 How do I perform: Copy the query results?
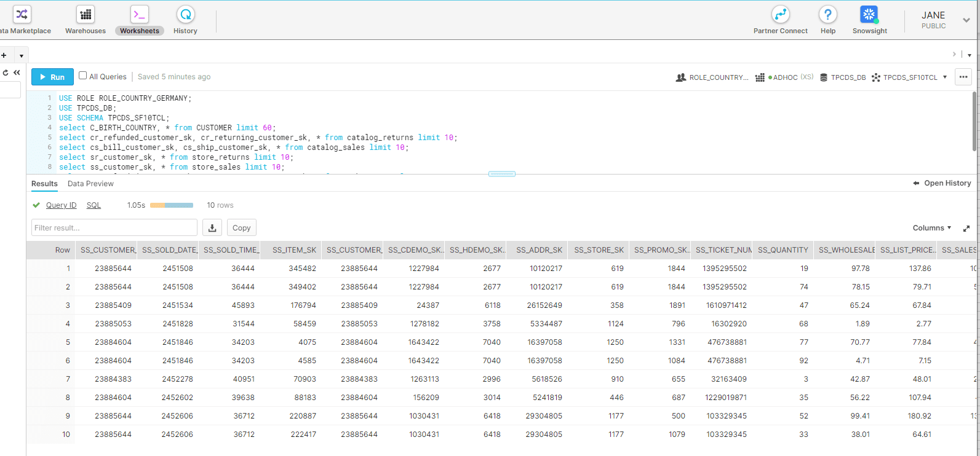click(242, 227)
